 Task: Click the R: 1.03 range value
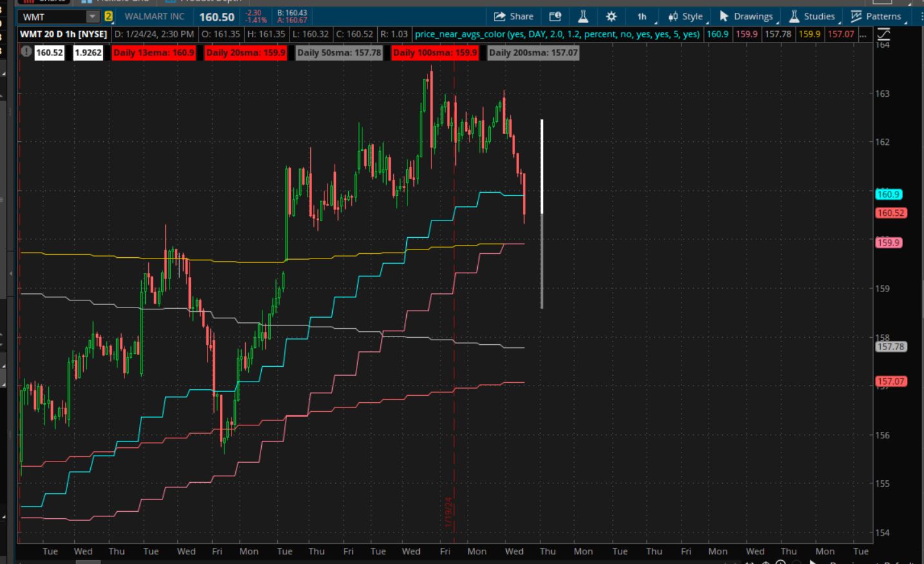pyautogui.click(x=394, y=34)
